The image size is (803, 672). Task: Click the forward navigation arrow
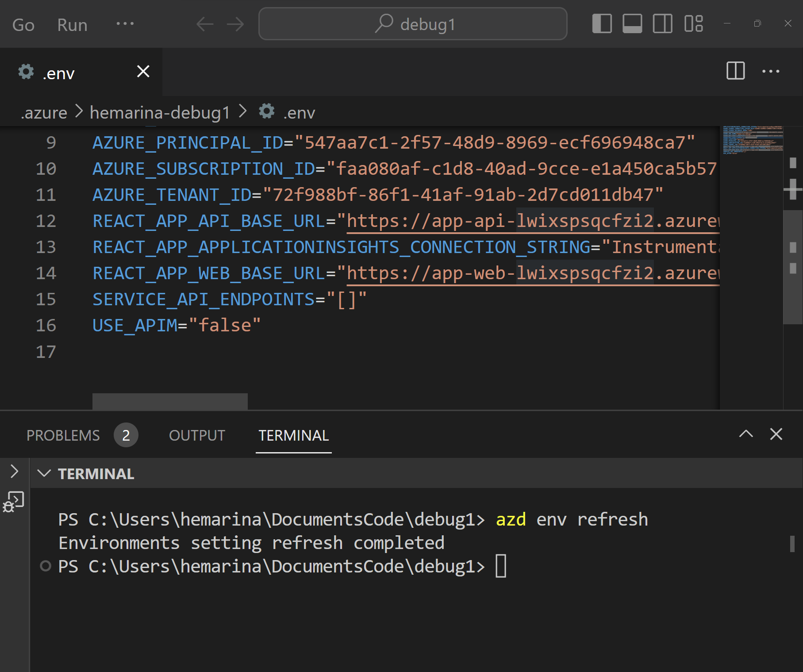(235, 24)
